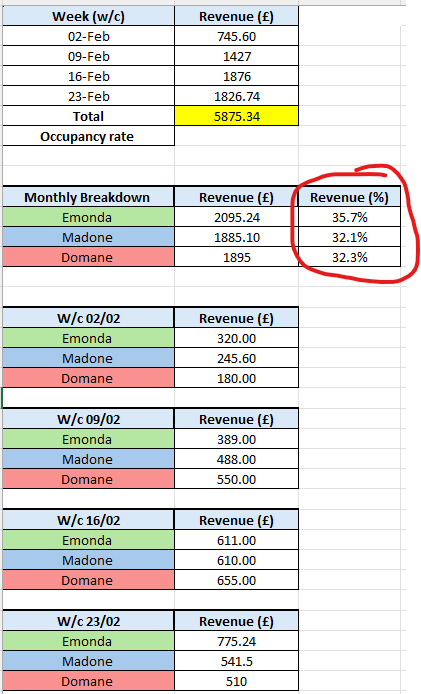
Task: Click the Occupancy rate label cell
Action: tap(88, 136)
